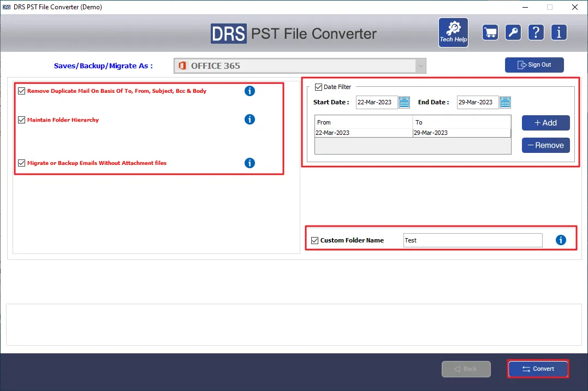Click the header info 'i' icon
Viewport: 588px width, 391px height.
pyautogui.click(x=559, y=32)
